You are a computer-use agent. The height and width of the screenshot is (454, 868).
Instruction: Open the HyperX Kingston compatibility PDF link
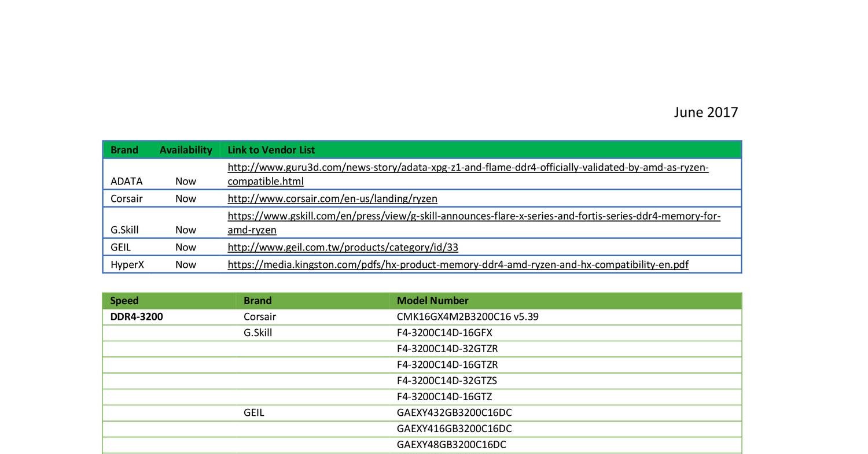(457, 264)
